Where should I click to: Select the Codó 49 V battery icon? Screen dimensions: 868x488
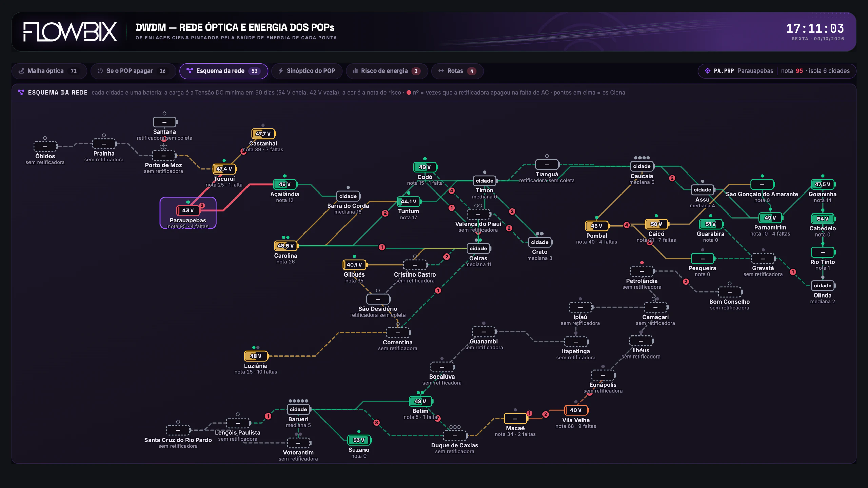point(425,167)
